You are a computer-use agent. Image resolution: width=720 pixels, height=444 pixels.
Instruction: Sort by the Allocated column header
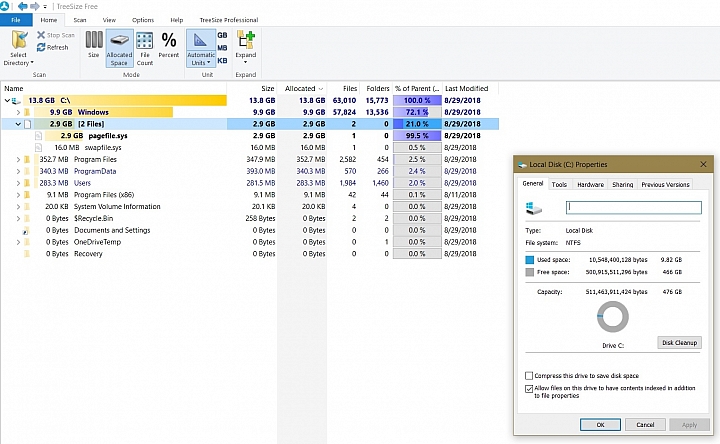tap(303, 89)
